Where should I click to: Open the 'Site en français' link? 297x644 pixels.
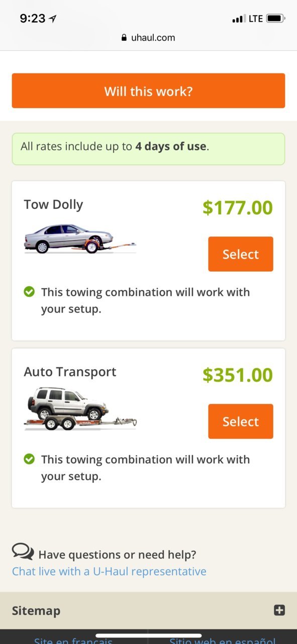coord(73,640)
